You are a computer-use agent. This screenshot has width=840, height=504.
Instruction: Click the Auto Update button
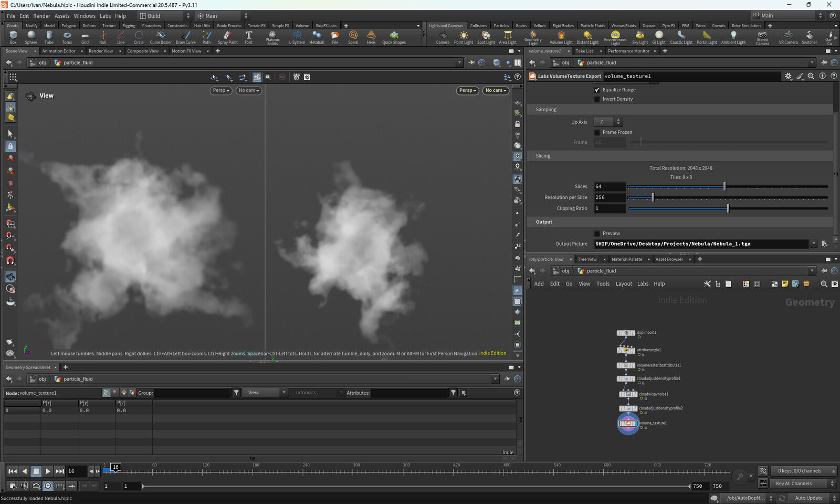(808, 498)
